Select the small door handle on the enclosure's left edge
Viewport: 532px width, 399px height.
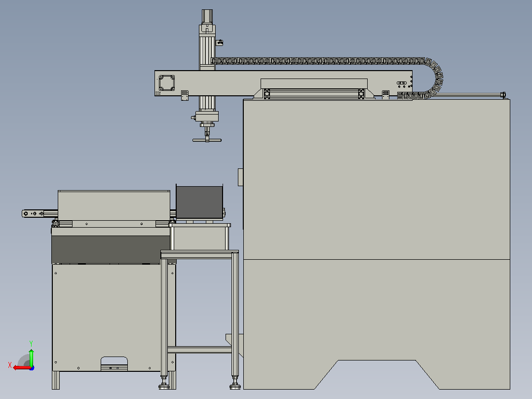(x=240, y=177)
